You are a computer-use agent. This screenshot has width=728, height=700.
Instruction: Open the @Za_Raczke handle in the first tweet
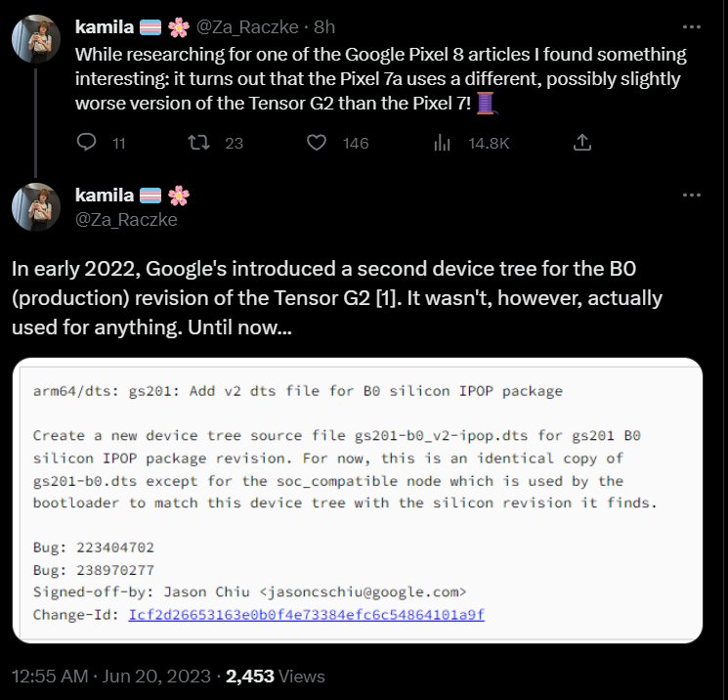[247, 27]
